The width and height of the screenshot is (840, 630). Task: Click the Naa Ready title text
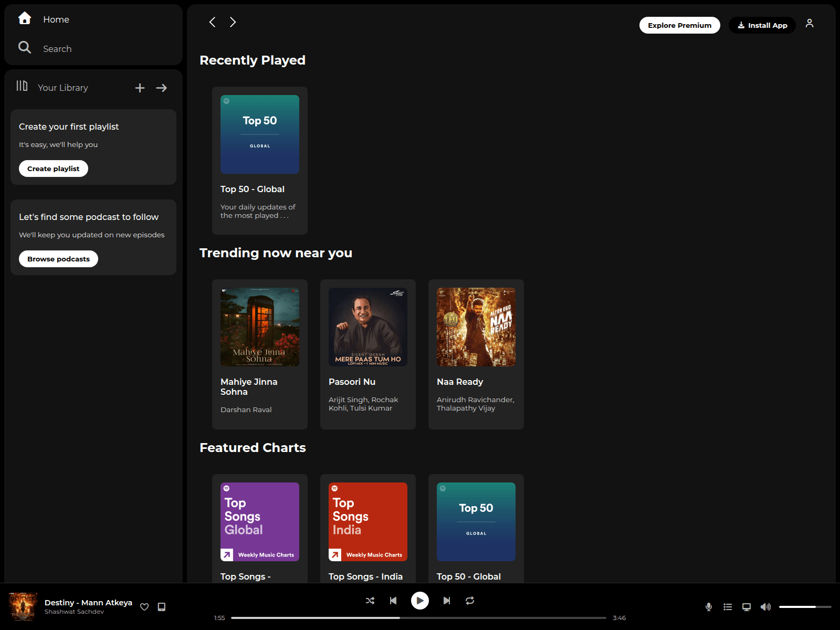click(460, 382)
